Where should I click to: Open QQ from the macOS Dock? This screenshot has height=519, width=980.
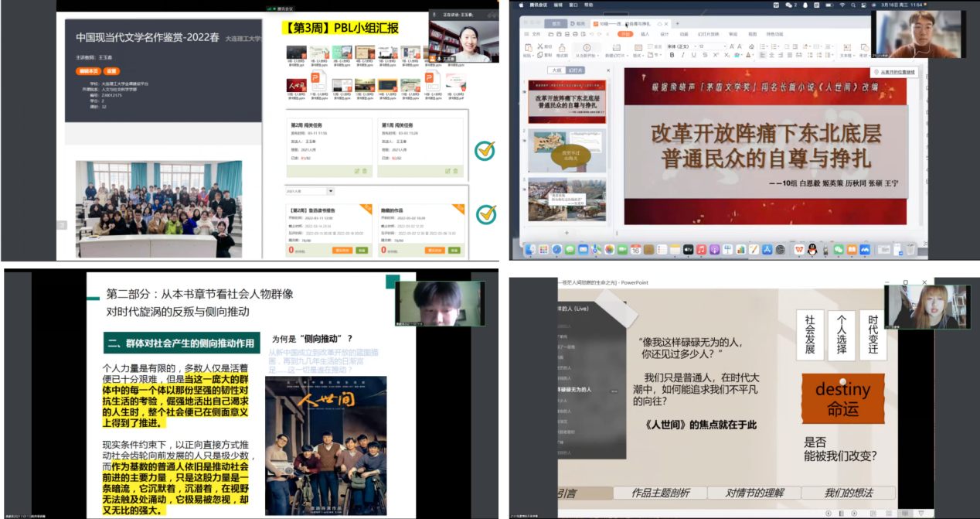pos(812,248)
